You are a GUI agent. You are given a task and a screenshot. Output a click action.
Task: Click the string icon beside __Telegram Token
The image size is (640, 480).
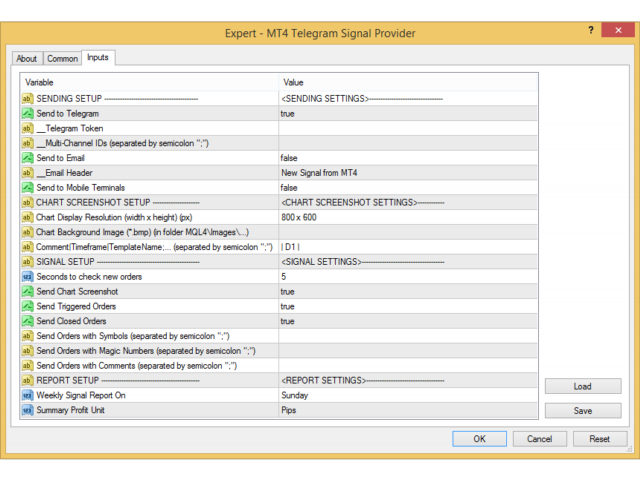point(27,128)
